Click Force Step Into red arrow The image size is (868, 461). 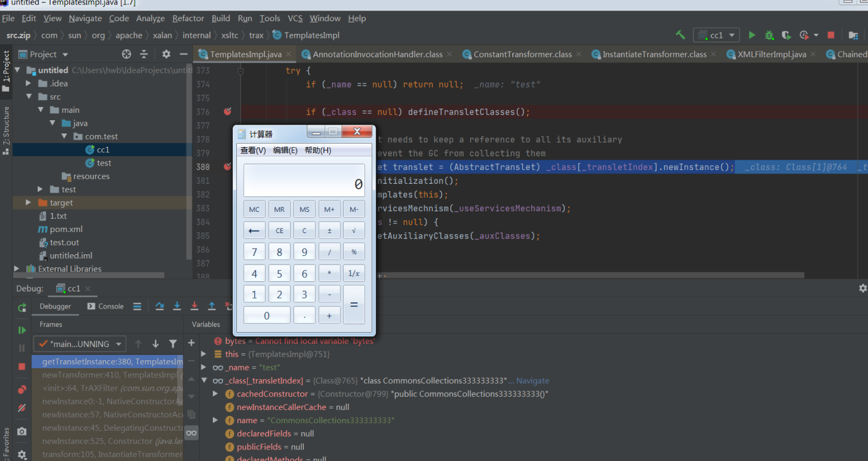coord(195,306)
